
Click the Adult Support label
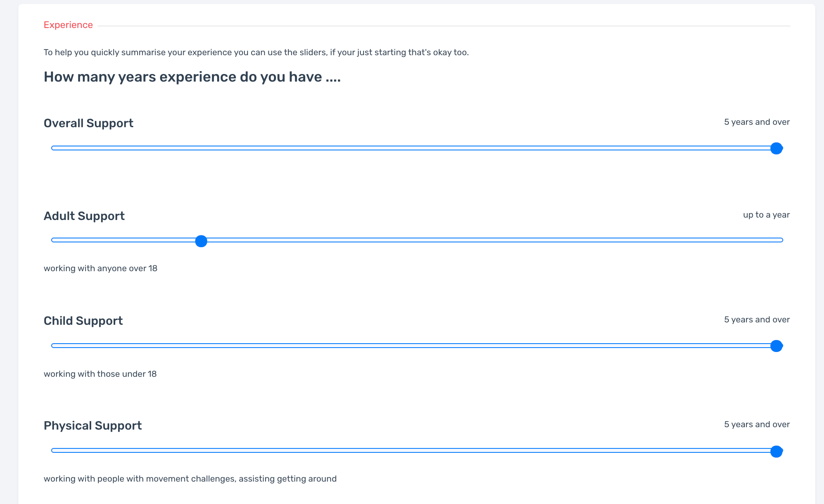click(x=84, y=216)
